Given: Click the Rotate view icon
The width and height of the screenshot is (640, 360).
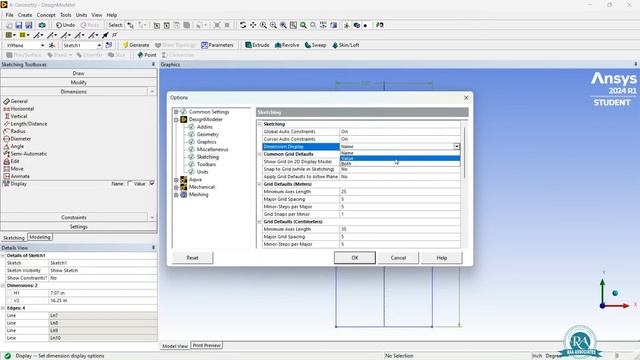Looking at the screenshot, I should [243, 25].
